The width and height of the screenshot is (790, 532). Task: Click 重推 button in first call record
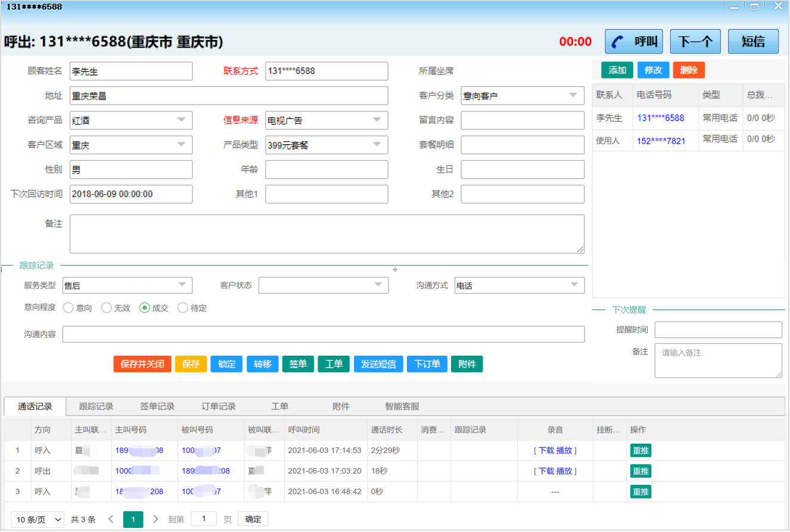[x=640, y=450]
